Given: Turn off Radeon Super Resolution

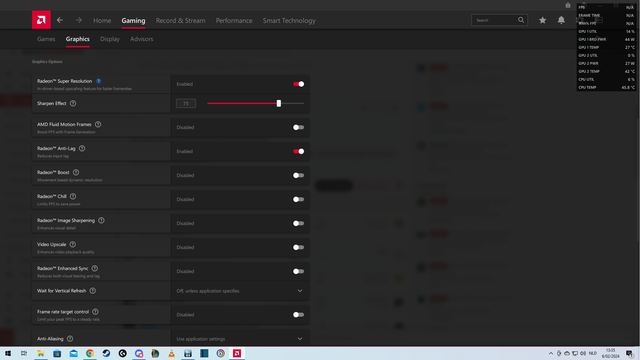Looking at the screenshot, I should point(298,84).
